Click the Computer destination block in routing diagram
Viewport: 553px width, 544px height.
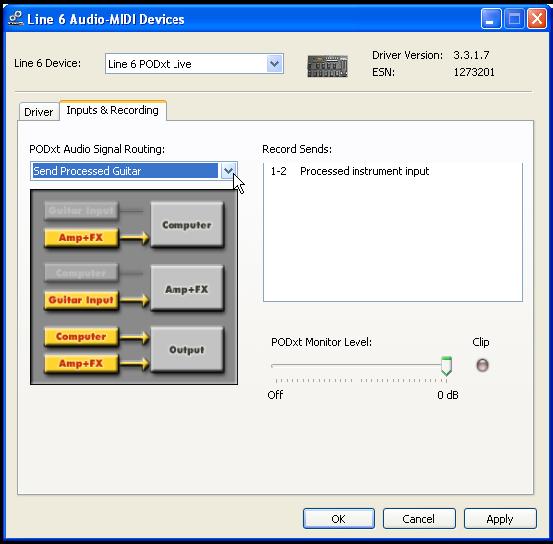(x=187, y=225)
